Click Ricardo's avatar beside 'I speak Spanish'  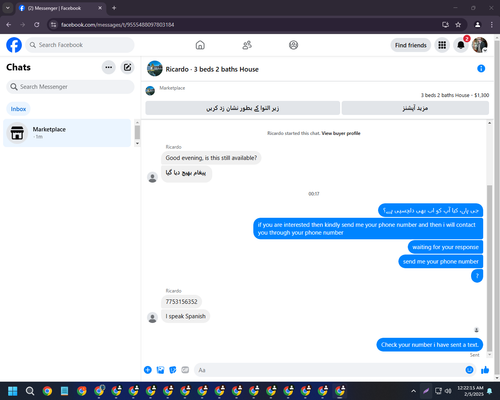click(152, 317)
